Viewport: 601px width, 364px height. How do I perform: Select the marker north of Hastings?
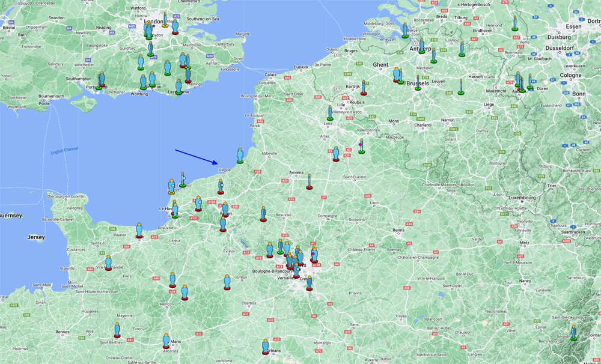pos(188,76)
